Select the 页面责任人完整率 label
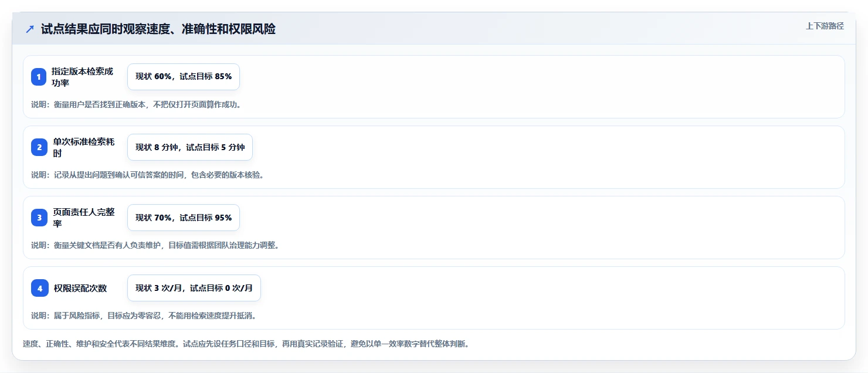Viewport: 868px width, 373px height. pos(84,218)
